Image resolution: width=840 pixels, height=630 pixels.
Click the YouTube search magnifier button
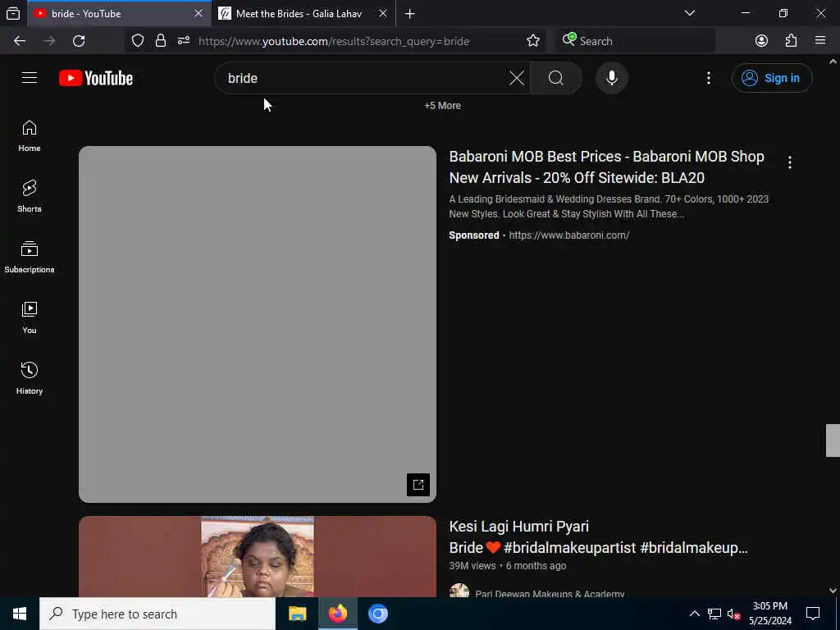(555, 78)
